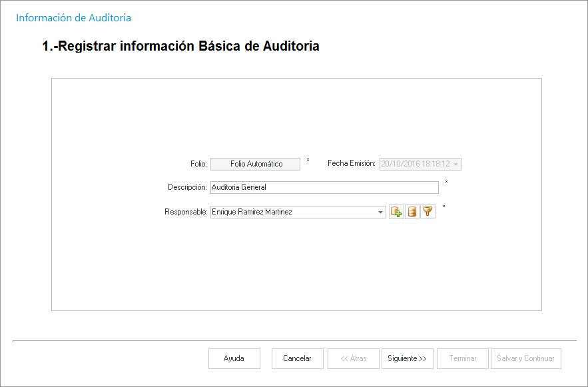This screenshot has width=588, height=387.
Task: Click the Información de Auditoria title
Action: [x=73, y=18]
